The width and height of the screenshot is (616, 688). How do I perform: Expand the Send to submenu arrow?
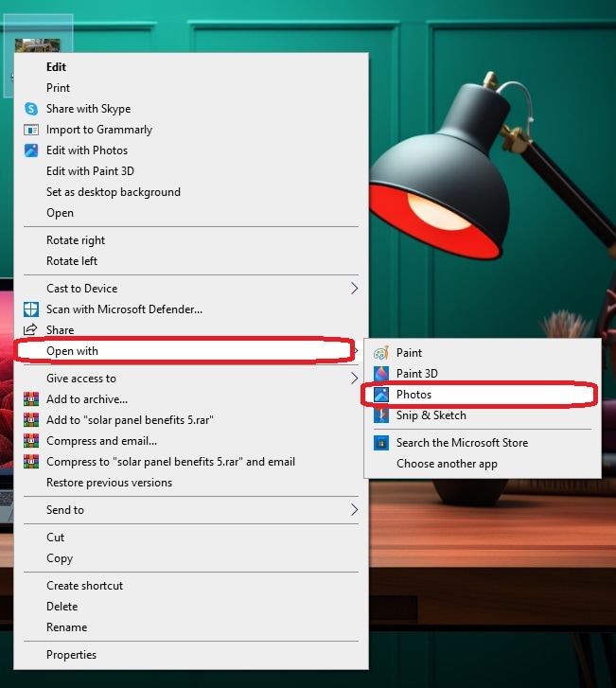pos(354,510)
